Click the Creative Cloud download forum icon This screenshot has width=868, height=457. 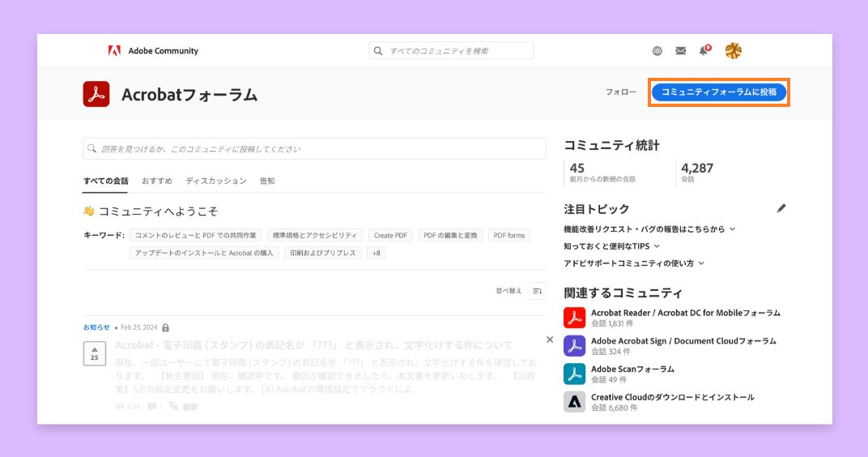click(575, 402)
